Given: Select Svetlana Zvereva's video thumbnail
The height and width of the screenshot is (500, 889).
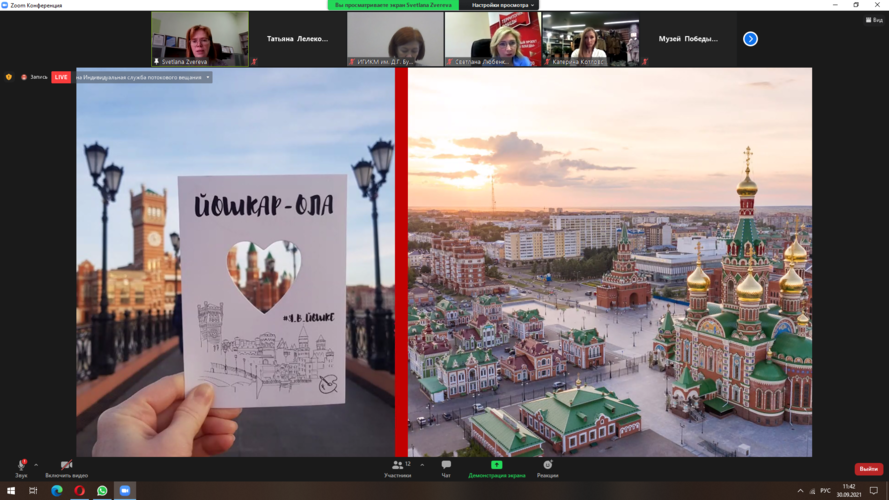Looking at the screenshot, I should [200, 39].
